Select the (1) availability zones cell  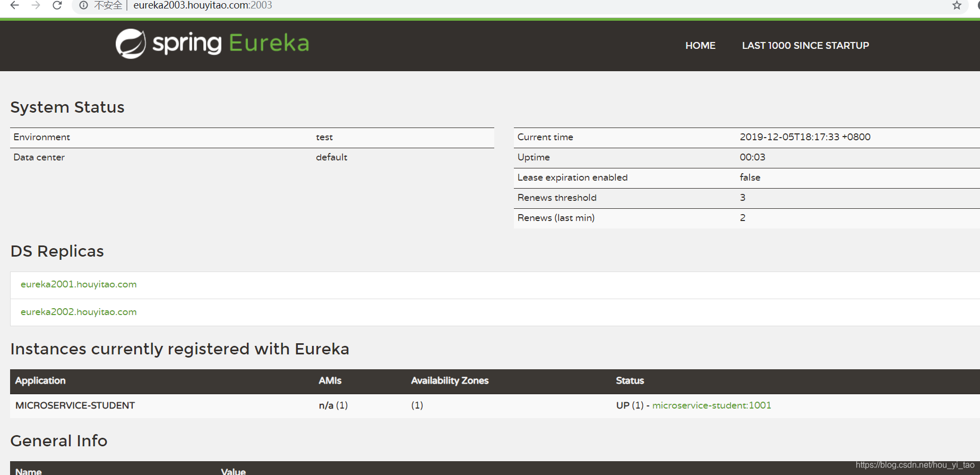(417, 405)
